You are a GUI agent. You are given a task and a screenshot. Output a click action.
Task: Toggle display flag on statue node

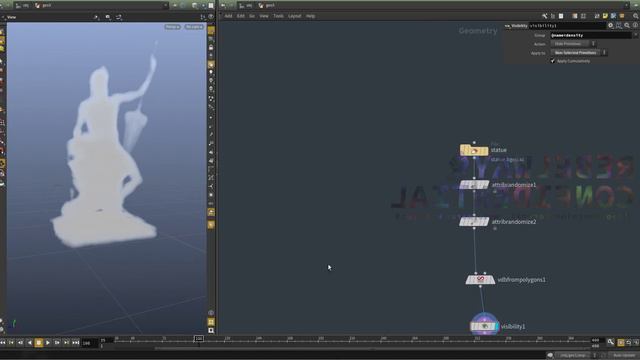[485, 151]
